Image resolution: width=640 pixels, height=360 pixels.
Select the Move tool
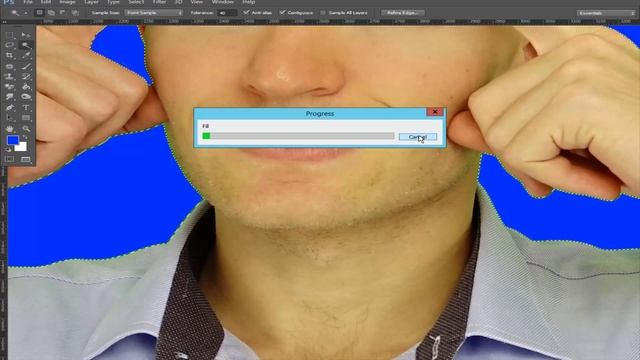click(x=26, y=35)
